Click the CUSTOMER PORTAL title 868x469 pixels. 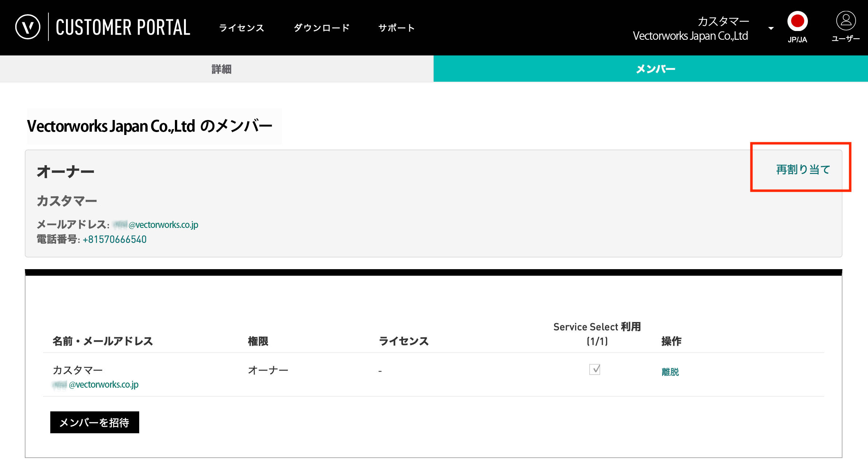(x=123, y=27)
